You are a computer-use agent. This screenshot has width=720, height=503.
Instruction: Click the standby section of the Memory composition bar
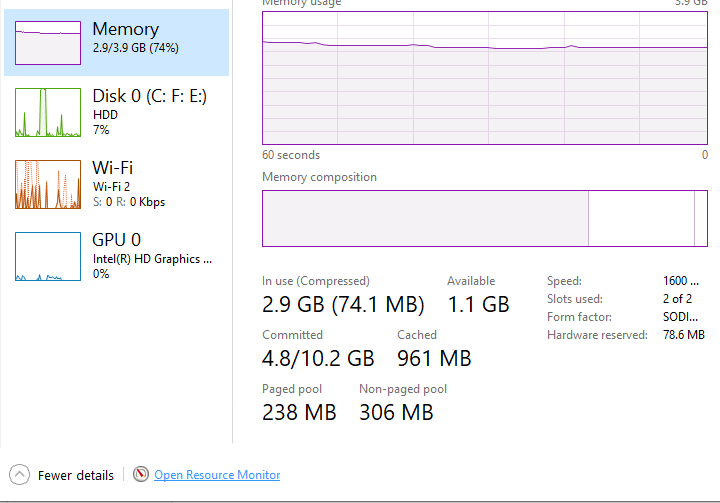click(x=641, y=219)
